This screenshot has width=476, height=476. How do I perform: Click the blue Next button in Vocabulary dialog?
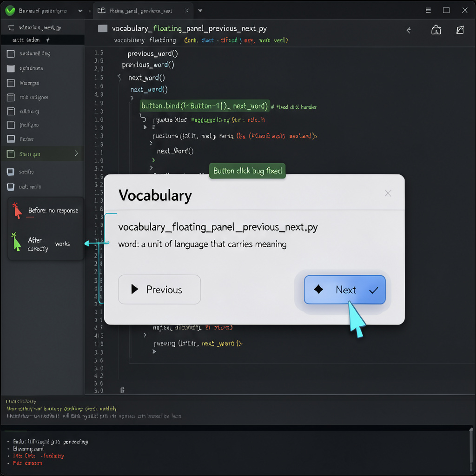point(345,290)
